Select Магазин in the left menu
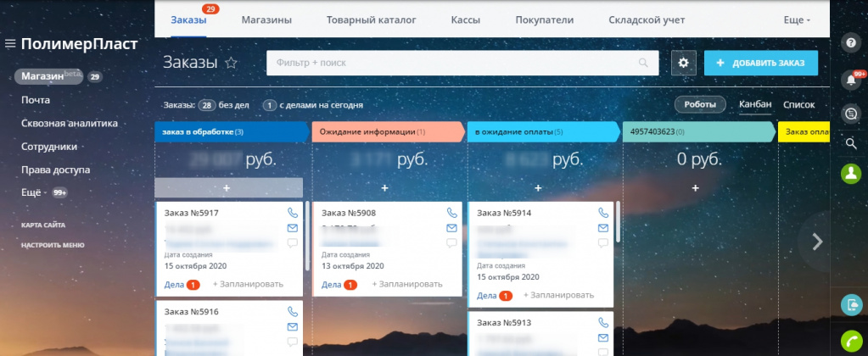 point(49,77)
